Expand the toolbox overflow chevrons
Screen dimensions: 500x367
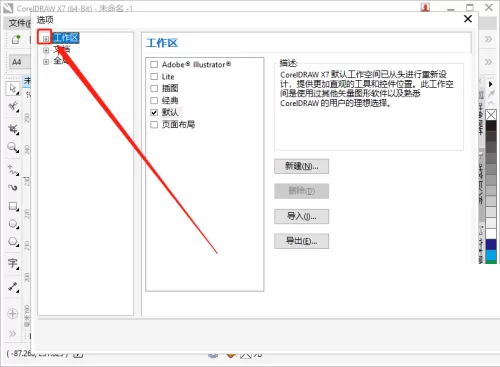click(12, 334)
